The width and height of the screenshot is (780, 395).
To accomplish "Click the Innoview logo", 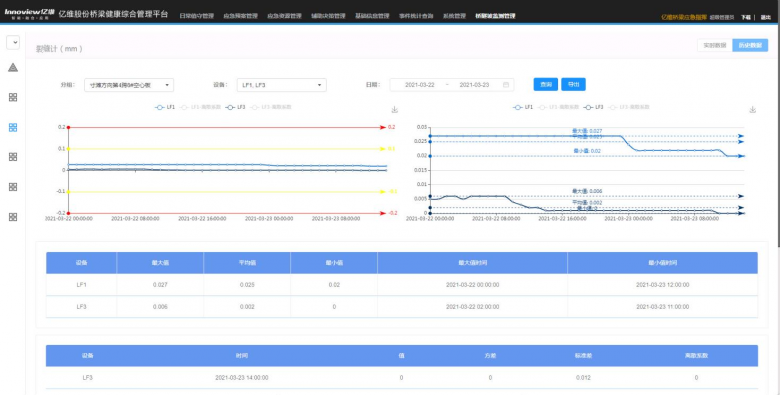I will click(29, 13).
